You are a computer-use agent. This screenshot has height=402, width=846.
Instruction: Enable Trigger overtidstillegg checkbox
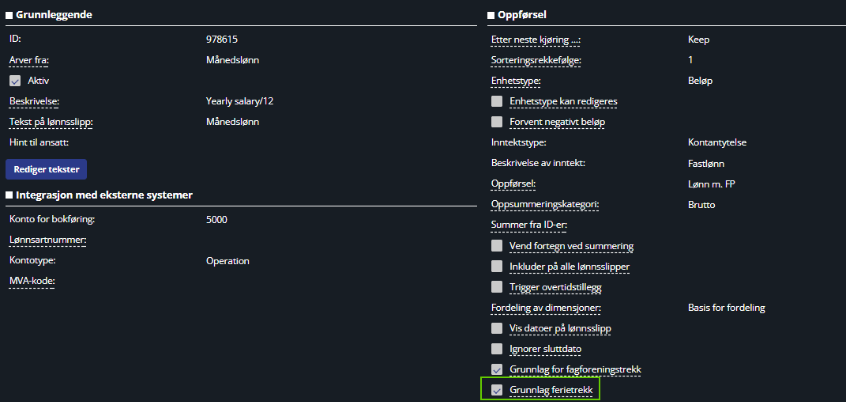[x=496, y=287]
